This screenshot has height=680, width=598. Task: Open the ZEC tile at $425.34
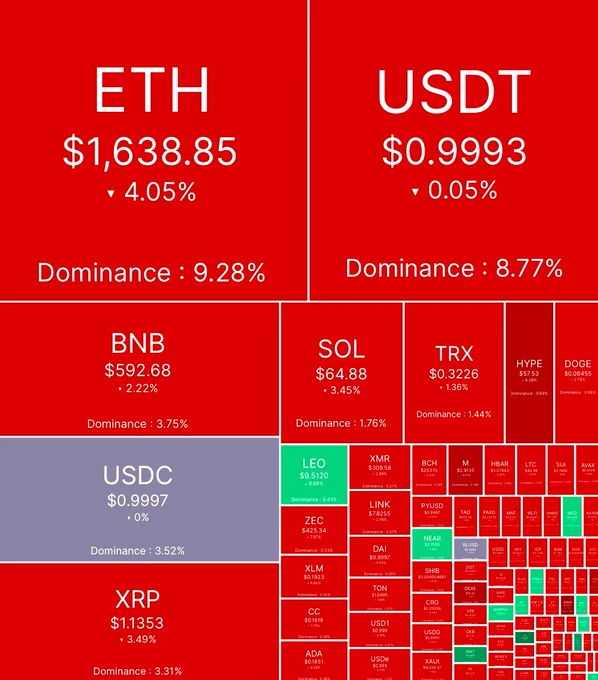(314, 530)
